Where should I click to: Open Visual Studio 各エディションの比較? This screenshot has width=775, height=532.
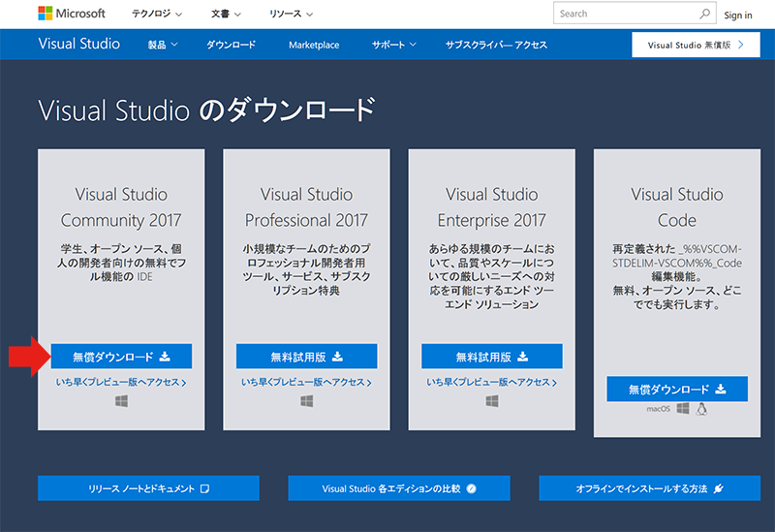pyautogui.click(x=399, y=488)
